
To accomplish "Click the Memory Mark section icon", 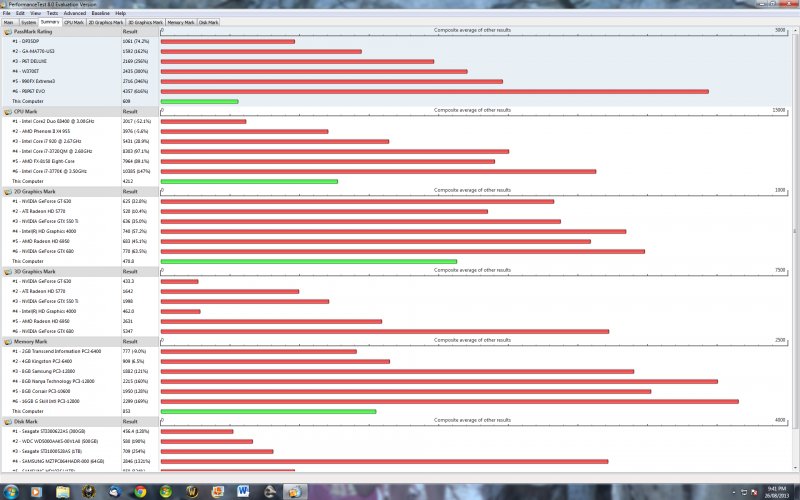I will click(x=8, y=342).
